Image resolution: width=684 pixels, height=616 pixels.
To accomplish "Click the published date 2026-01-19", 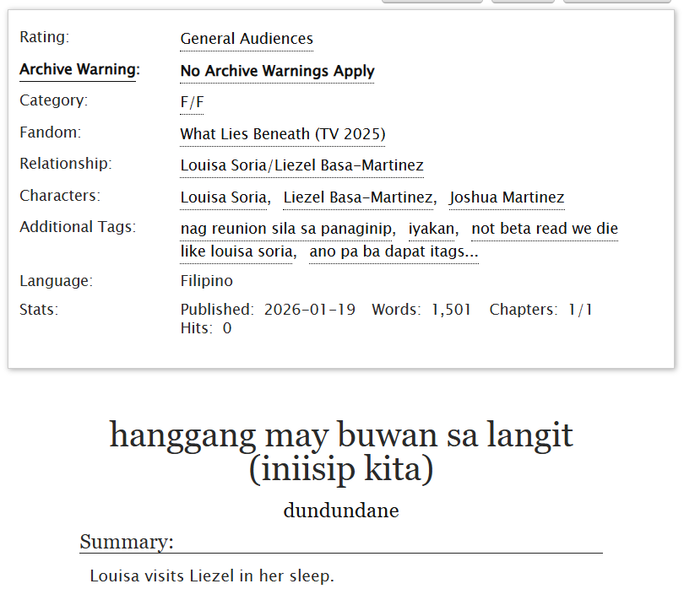I will click(x=310, y=310).
